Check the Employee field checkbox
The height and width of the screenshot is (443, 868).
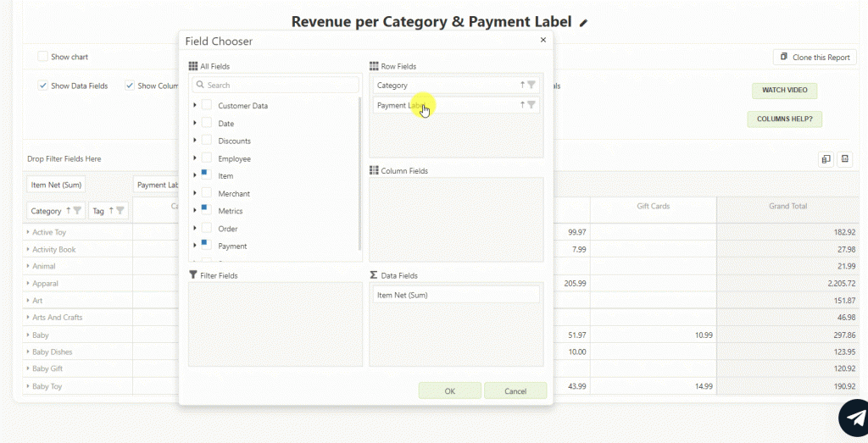pyautogui.click(x=207, y=158)
